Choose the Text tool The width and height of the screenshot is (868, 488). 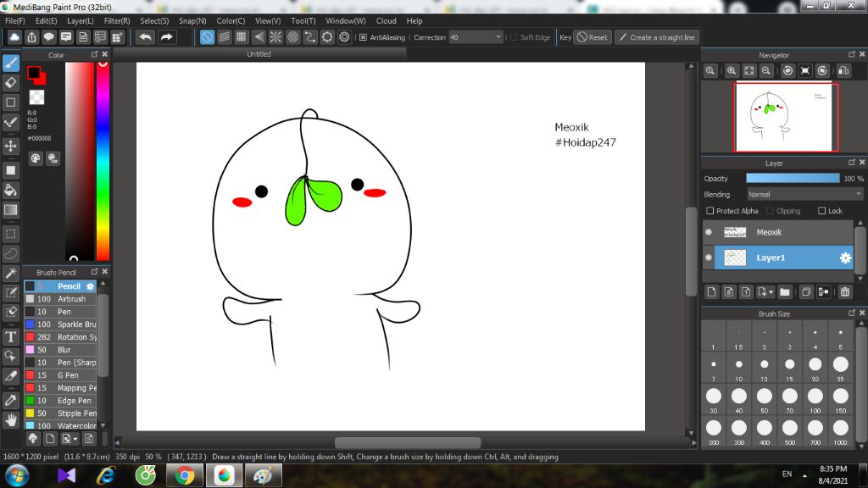click(11, 335)
